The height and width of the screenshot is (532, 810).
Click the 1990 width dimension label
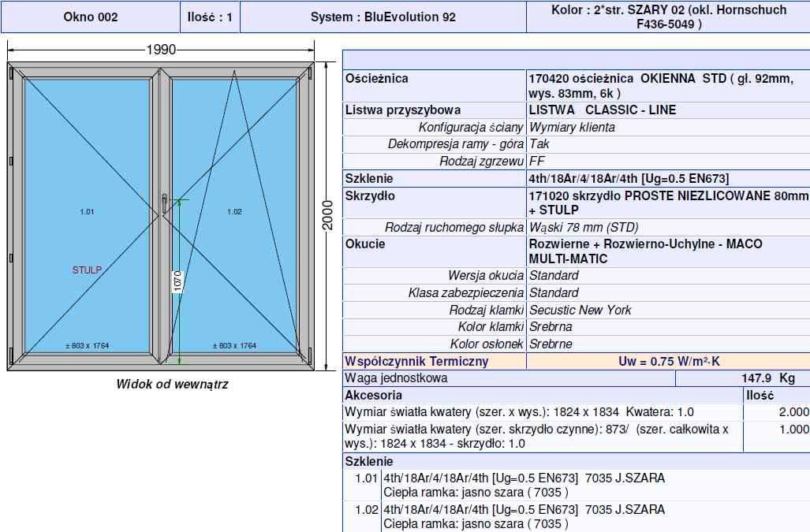(161, 50)
